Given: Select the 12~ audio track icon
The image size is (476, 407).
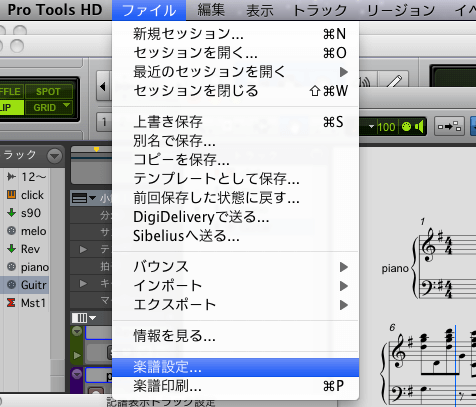Looking at the screenshot, I should click(11, 177).
